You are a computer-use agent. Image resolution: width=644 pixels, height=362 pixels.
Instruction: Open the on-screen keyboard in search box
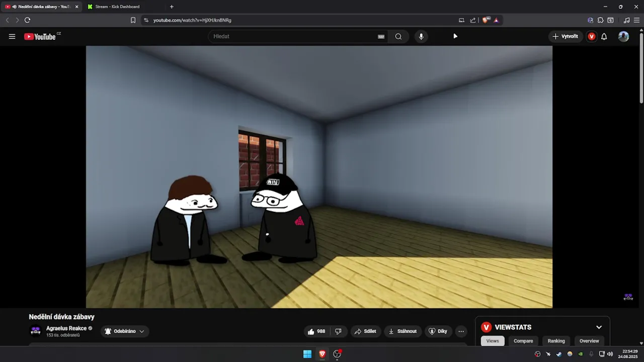point(381,36)
